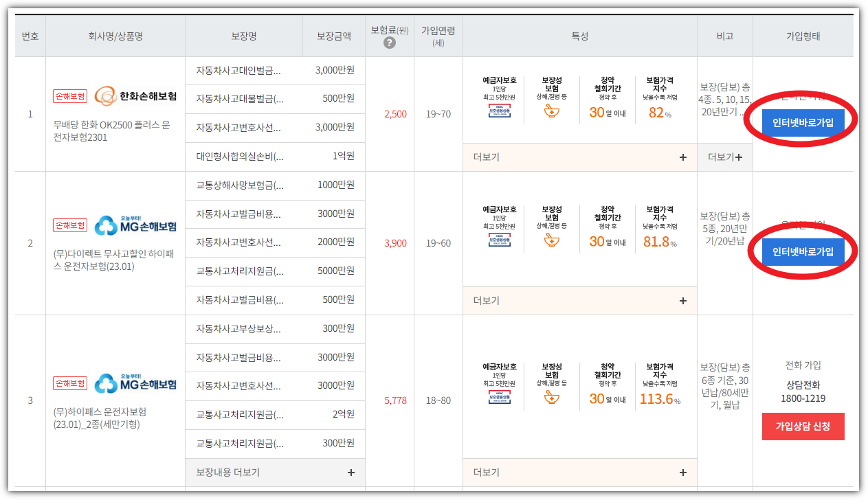
Task: Click premium value 2,500
Action: pyautogui.click(x=396, y=114)
